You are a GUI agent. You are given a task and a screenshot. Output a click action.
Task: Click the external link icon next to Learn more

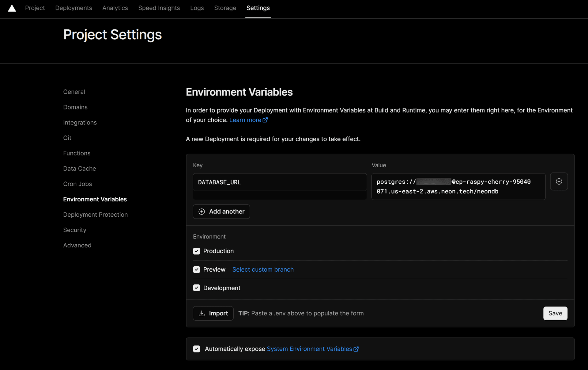265,120
